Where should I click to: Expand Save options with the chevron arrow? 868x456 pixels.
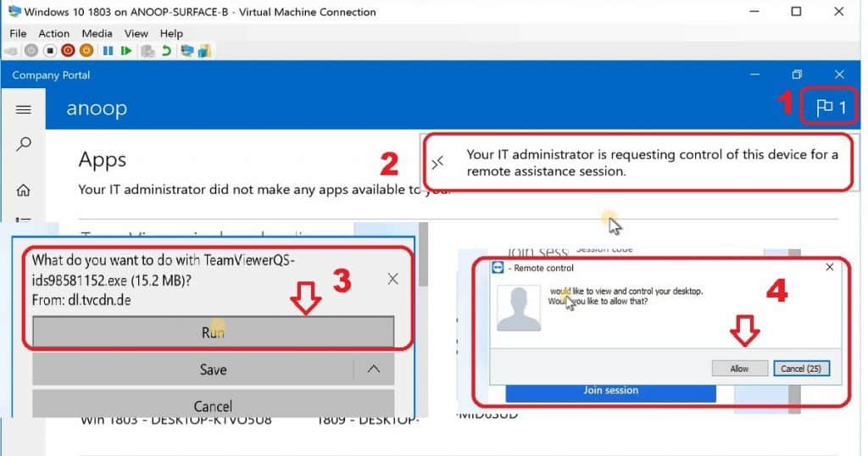pyautogui.click(x=374, y=369)
